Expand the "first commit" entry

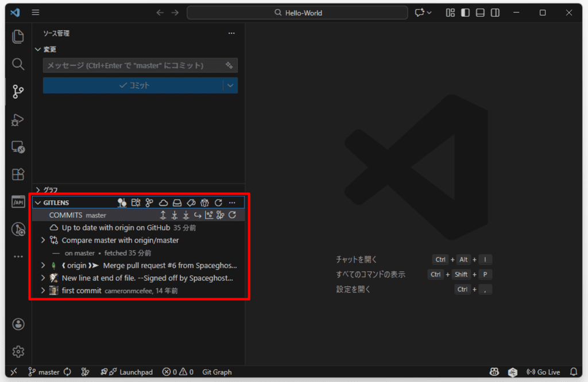pyautogui.click(x=42, y=290)
